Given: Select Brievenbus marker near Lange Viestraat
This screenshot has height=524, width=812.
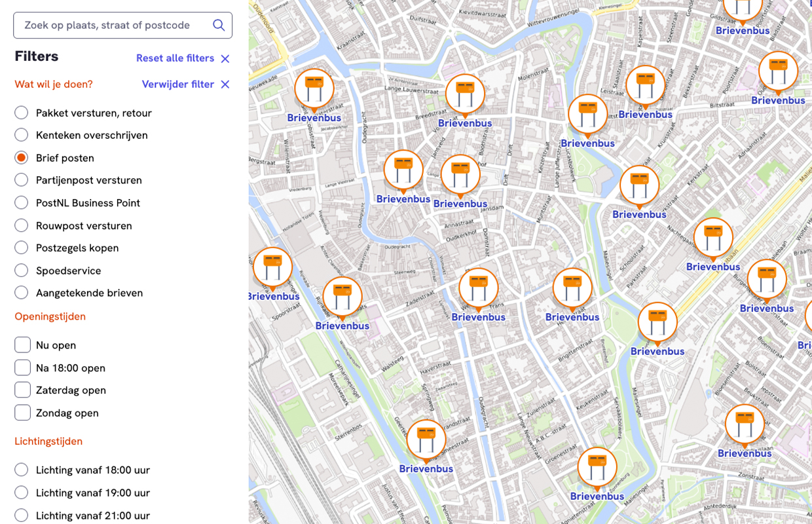Looking at the screenshot, I should [x=403, y=170].
